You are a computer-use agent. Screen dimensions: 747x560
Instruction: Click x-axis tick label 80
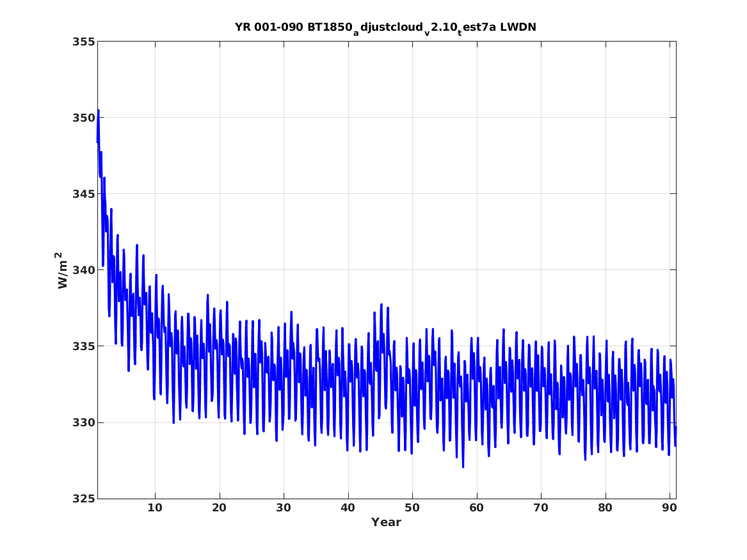click(x=605, y=508)
